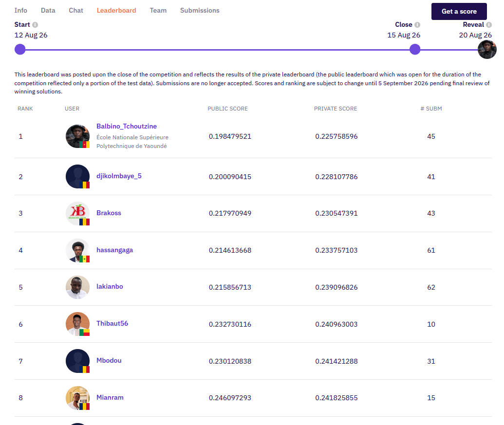Click the Close timeline marker dot
Image resolution: width=504 pixels, height=425 pixels.
[x=415, y=50]
